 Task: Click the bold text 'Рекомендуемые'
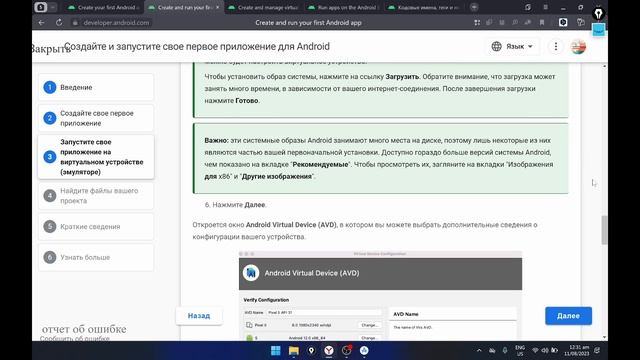click(320, 164)
